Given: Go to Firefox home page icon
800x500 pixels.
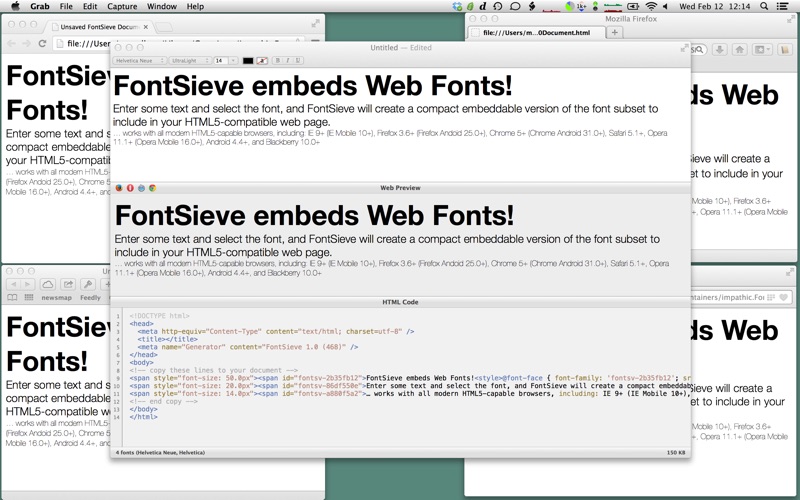Looking at the screenshot, I should coord(739,49).
